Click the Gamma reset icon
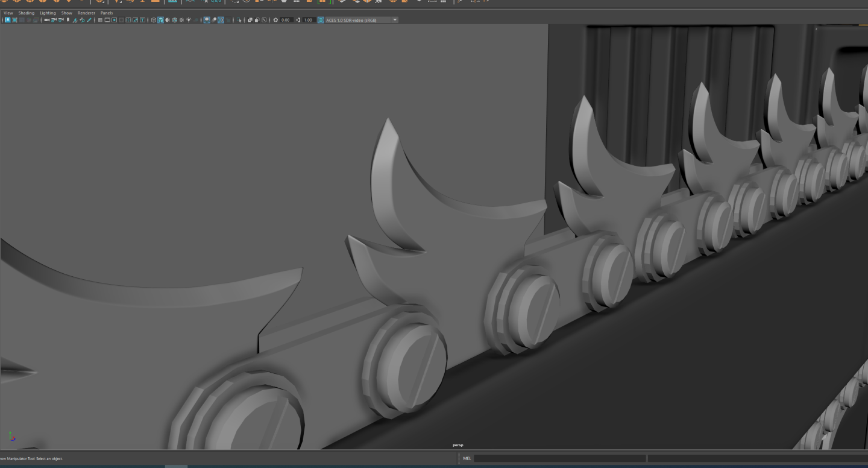The image size is (868, 468). tap(298, 20)
